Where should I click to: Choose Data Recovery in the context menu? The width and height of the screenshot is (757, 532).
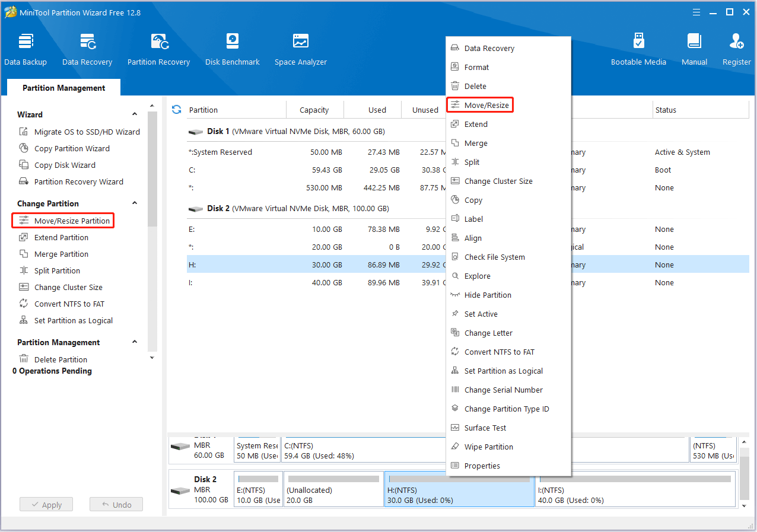tap(508, 49)
